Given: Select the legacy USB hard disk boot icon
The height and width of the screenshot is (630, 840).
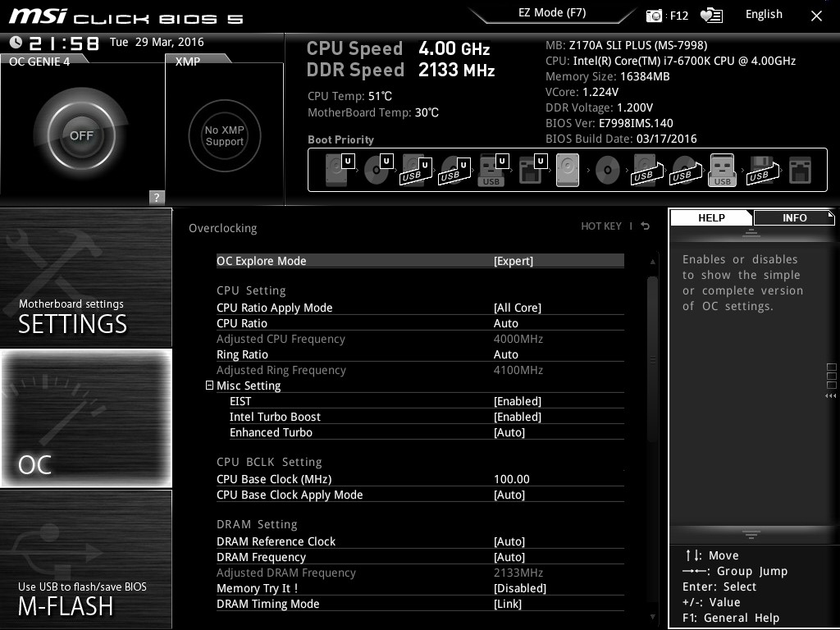Looking at the screenshot, I should [x=647, y=171].
